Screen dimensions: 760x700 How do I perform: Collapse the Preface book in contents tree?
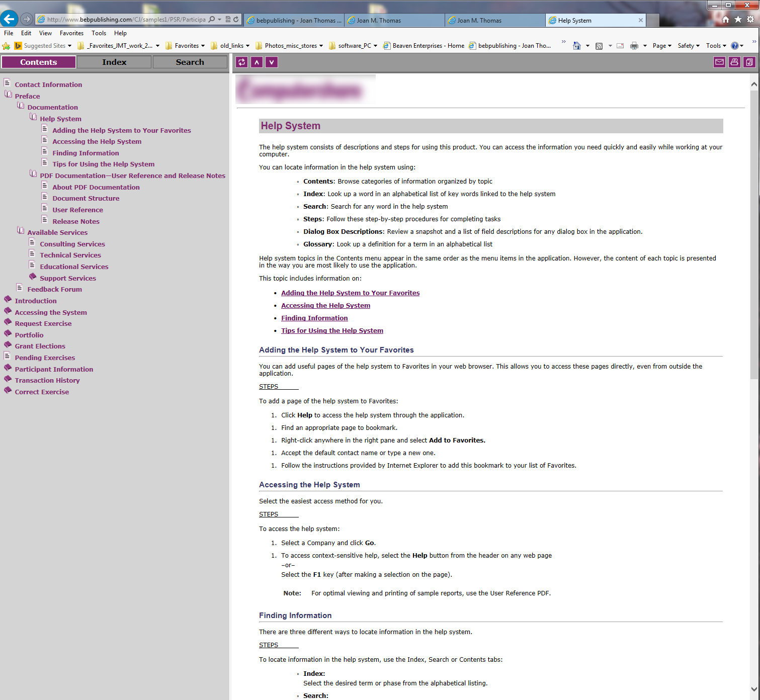coord(8,95)
